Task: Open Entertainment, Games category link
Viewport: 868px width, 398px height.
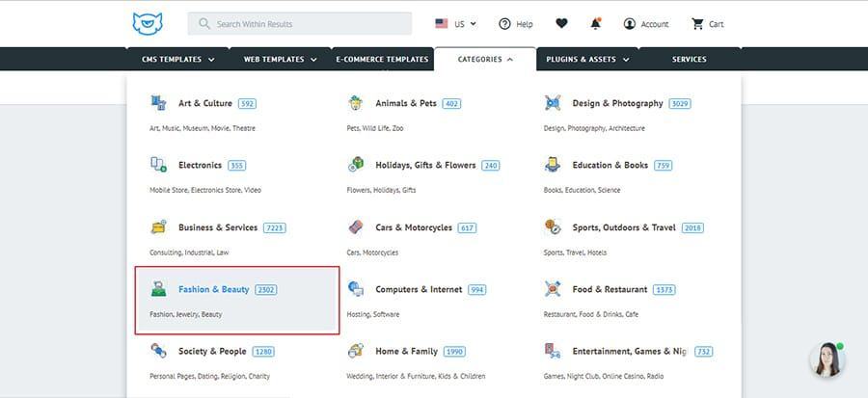Action: click(630, 352)
